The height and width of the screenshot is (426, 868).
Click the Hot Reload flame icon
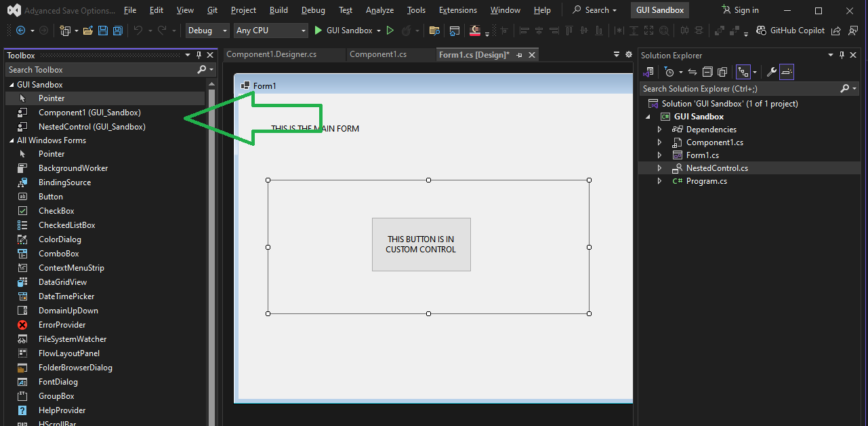pos(406,31)
